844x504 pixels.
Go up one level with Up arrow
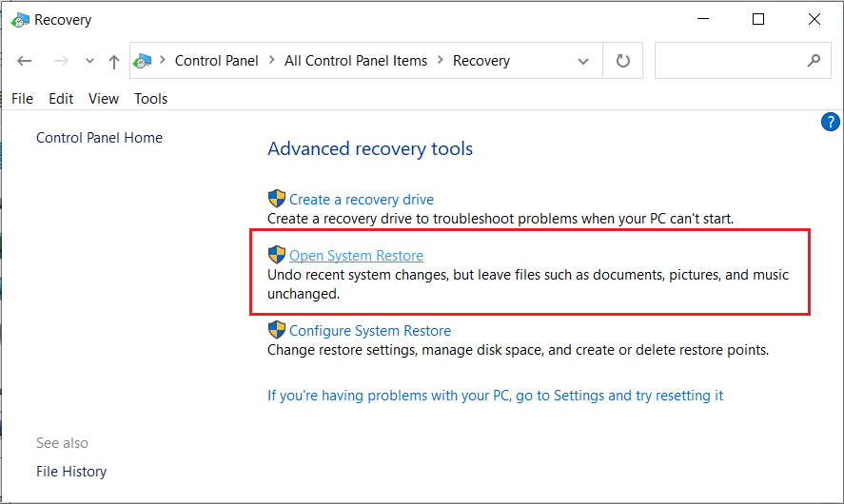[x=114, y=61]
